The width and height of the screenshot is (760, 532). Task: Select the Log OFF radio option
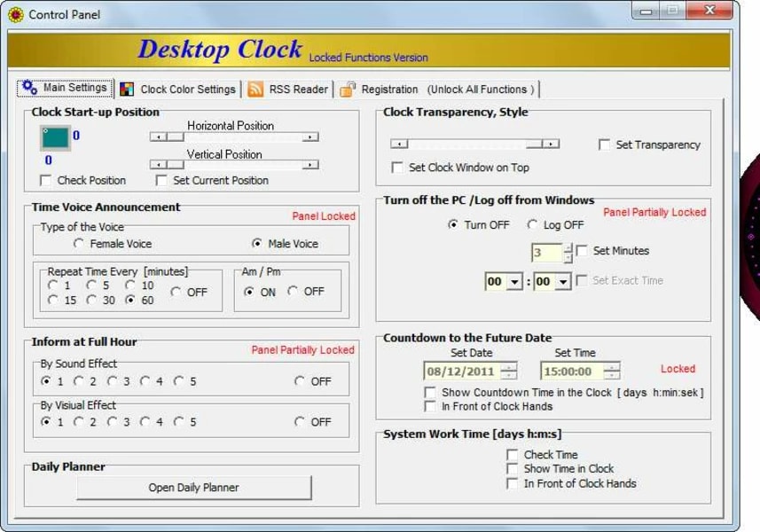[533, 225]
